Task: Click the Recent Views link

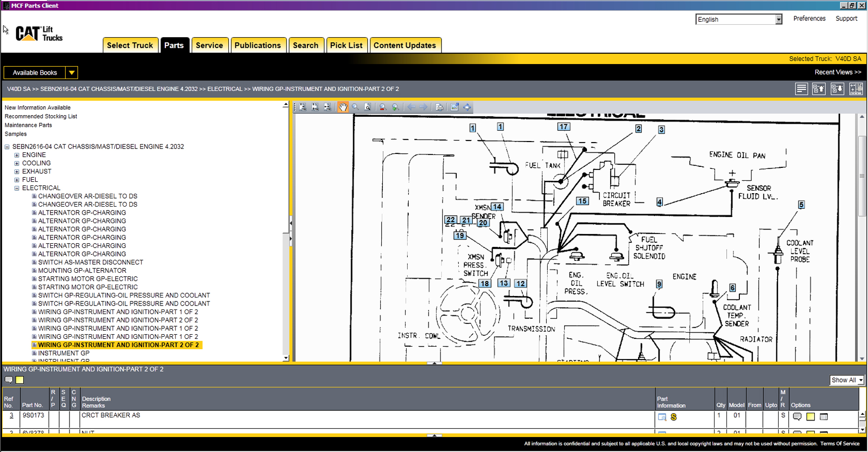Action: pos(838,72)
